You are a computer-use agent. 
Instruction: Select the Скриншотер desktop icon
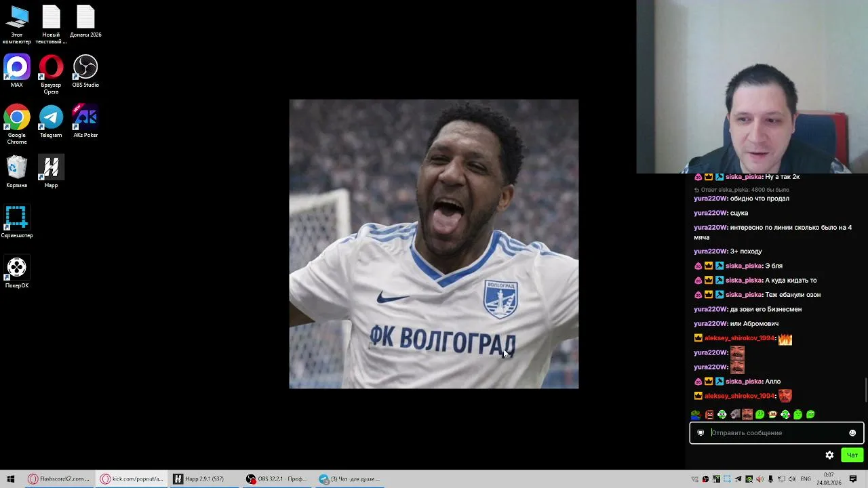pos(16,222)
